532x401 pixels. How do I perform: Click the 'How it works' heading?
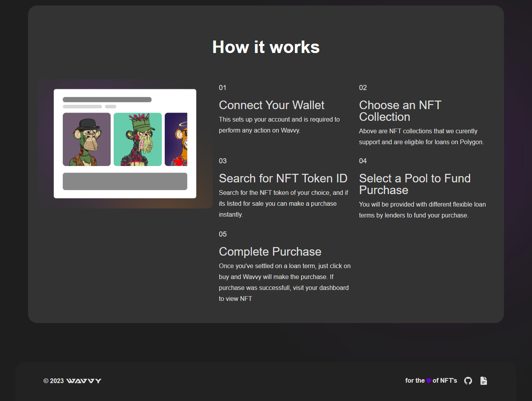(x=266, y=47)
